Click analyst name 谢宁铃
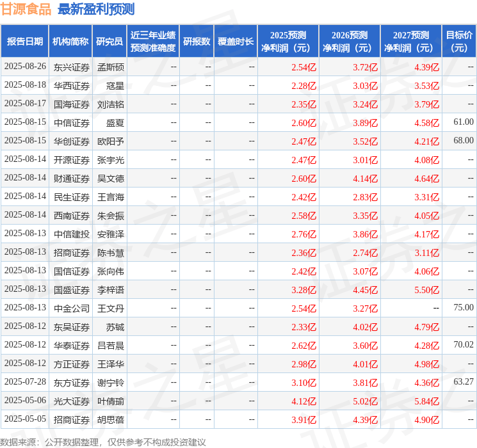 pyautogui.click(x=111, y=383)
